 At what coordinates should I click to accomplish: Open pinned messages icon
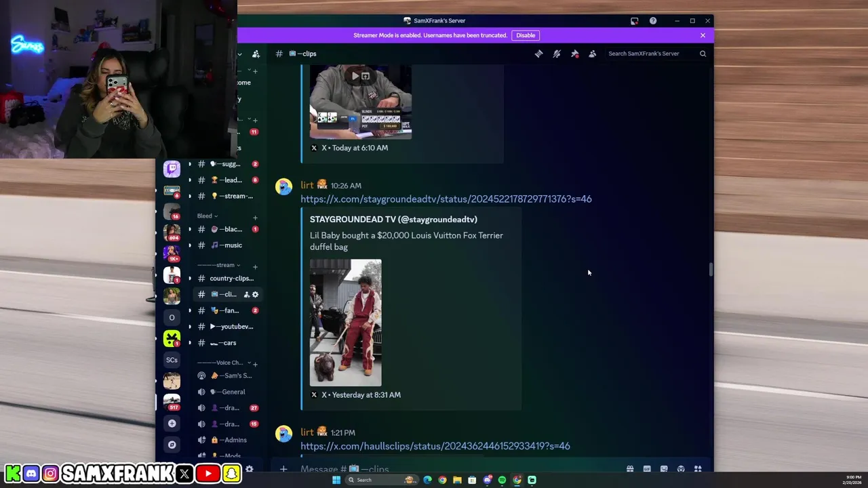click(x=574, y=54)
